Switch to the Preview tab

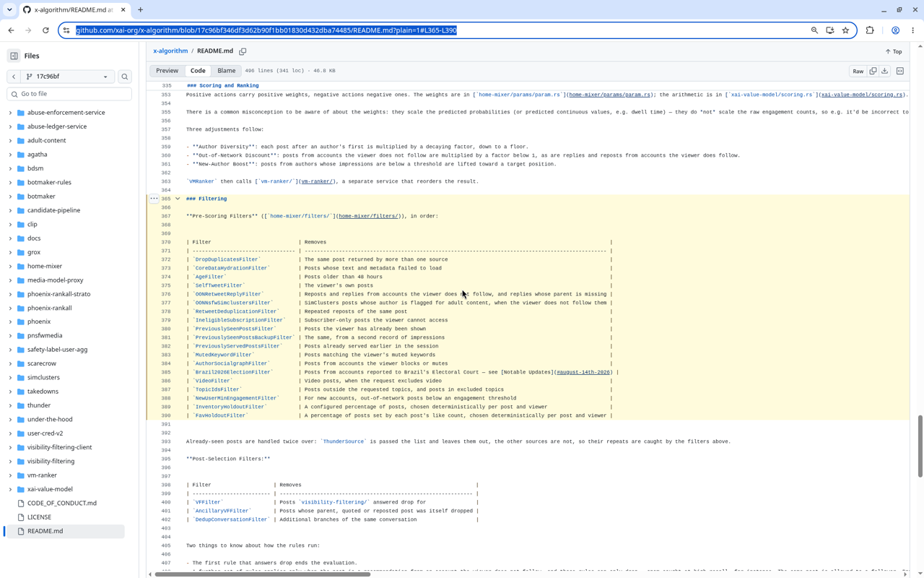click(x=167, y=71)
